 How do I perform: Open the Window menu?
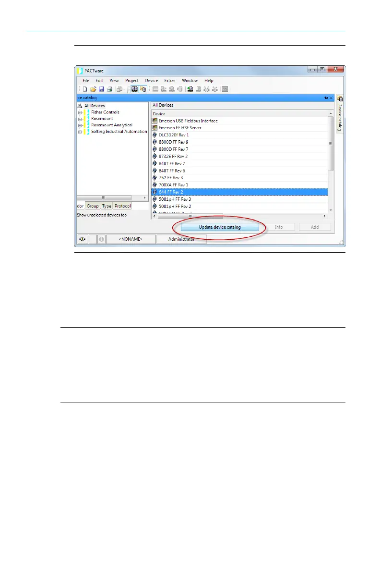coord(190,81)
